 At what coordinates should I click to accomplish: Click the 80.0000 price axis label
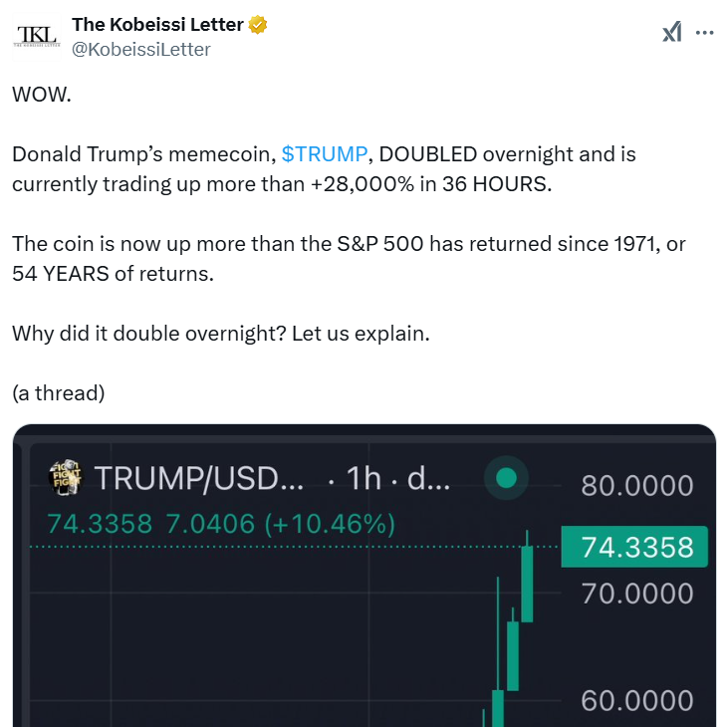636,486
